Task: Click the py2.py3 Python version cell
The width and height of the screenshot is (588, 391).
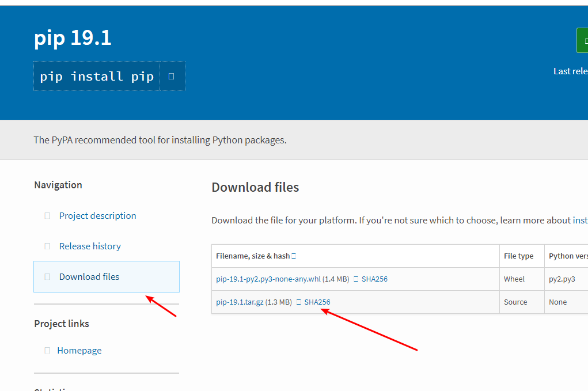Action: 562,279
